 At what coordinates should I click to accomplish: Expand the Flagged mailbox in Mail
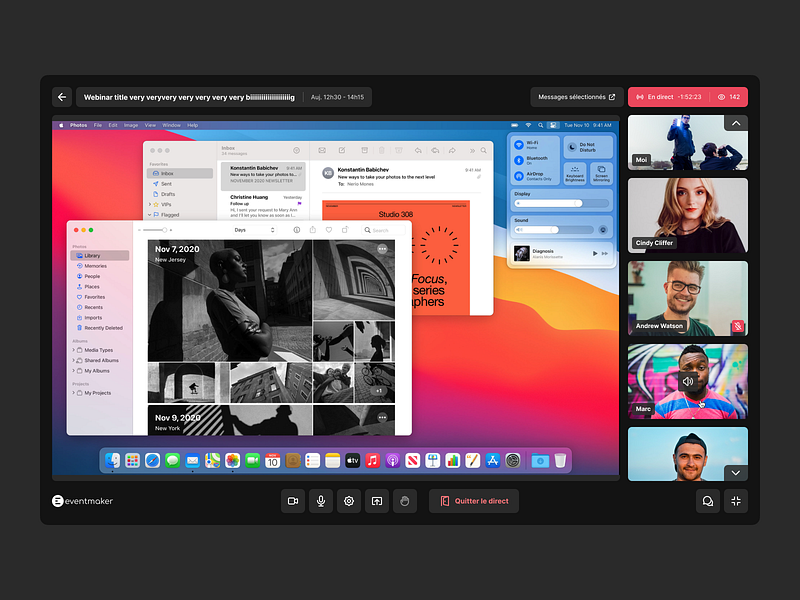tap(149, 215)
